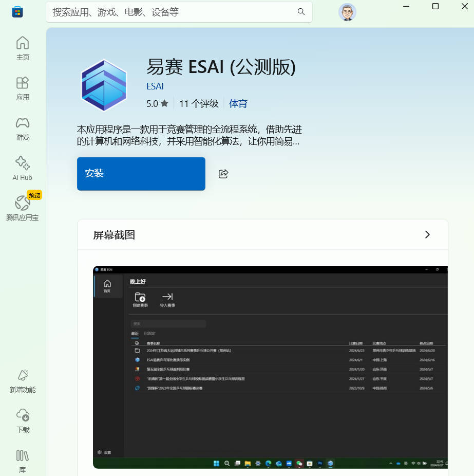The height and width of the screenshot is (476, 474).
Task: Click the search box 搜索应用、游戏、电影、设备等
Action: [179, 12]
